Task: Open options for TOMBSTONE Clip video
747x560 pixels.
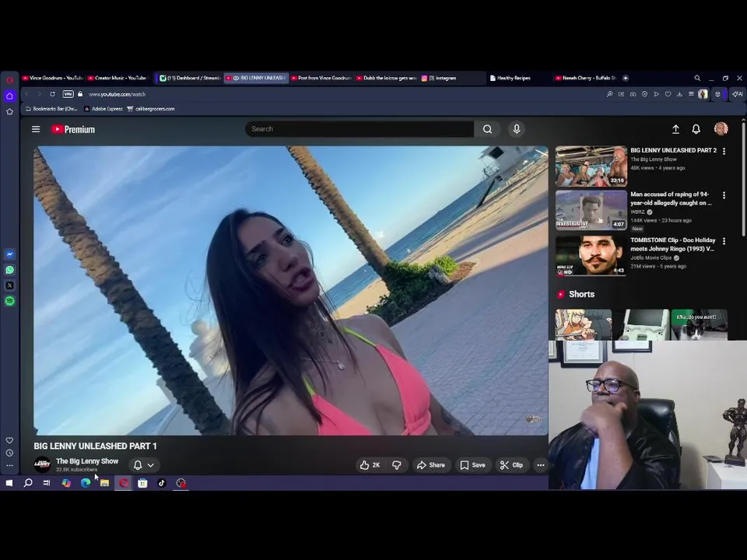Action: point(724,241)
